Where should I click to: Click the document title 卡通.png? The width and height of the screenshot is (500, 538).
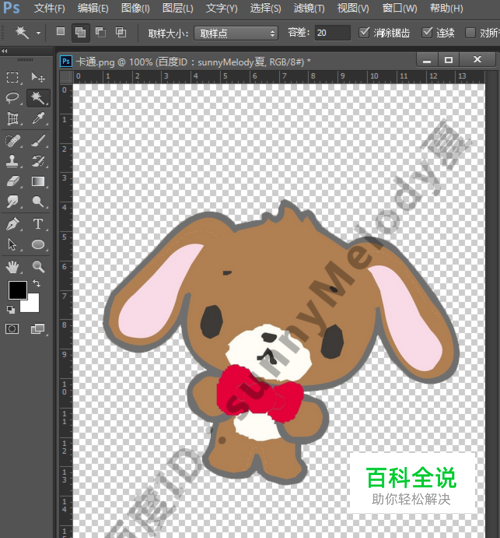(x=95, y=62)
